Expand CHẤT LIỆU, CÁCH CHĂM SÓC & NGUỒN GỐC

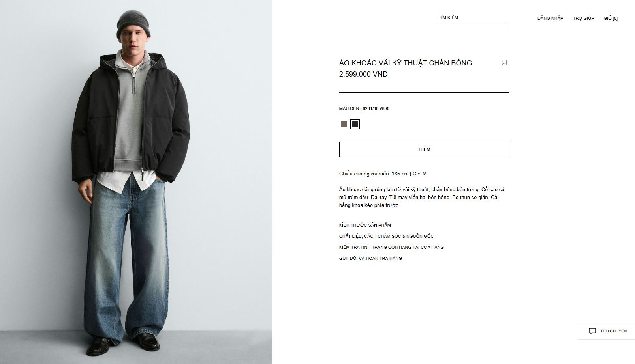click(x=386, y=236)
